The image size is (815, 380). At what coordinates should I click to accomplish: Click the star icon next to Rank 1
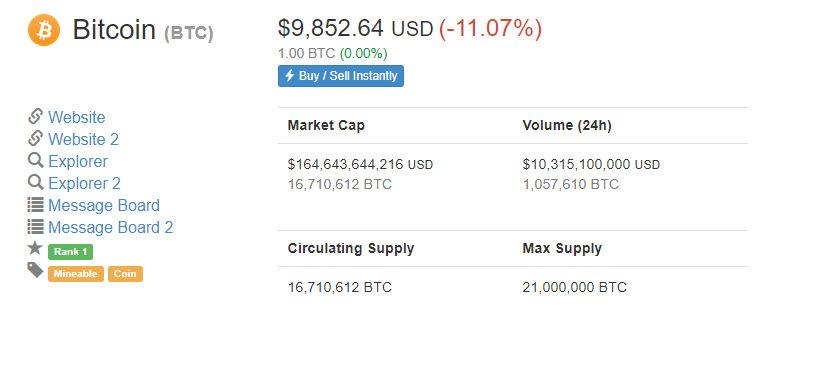pos(35,248)
